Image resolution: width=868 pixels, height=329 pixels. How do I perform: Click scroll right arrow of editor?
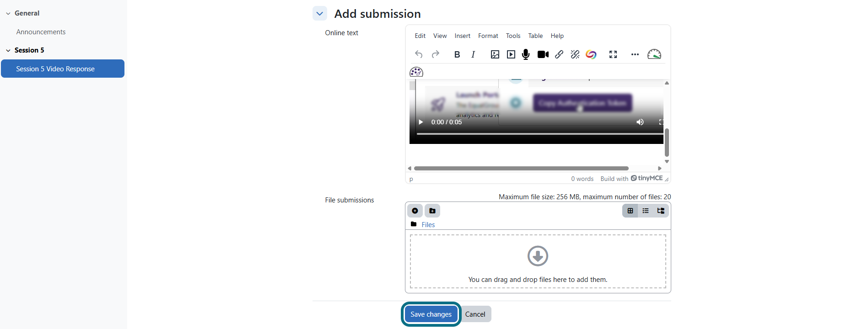coord(659,168)
